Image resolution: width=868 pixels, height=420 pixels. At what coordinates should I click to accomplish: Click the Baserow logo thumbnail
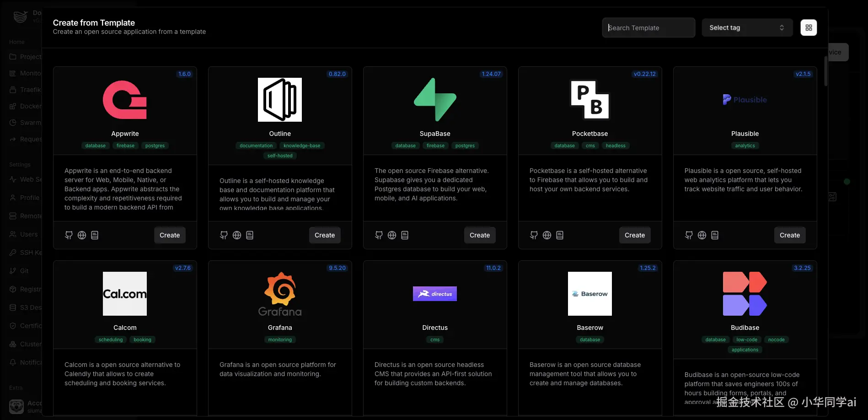pos(590,294)
